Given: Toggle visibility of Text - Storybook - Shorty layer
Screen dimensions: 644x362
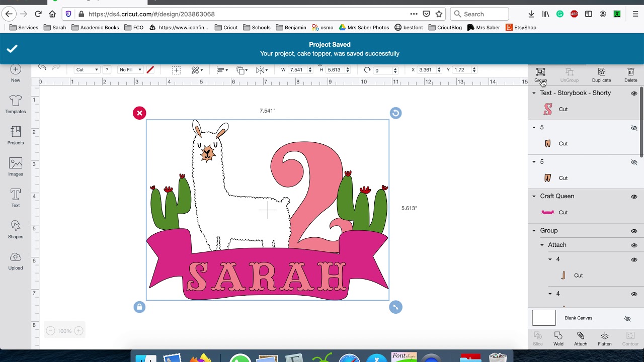Looking at the screenshot, I should pos(634,93).
